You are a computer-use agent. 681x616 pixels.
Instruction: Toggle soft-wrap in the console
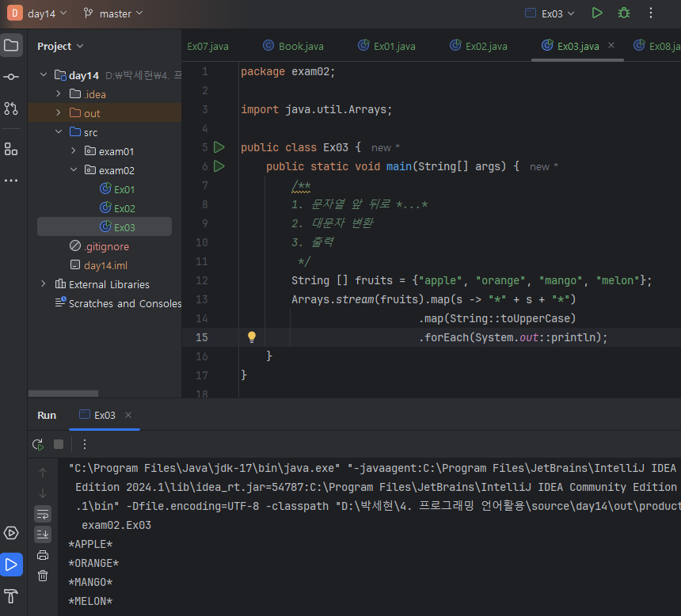pos(43,514)
